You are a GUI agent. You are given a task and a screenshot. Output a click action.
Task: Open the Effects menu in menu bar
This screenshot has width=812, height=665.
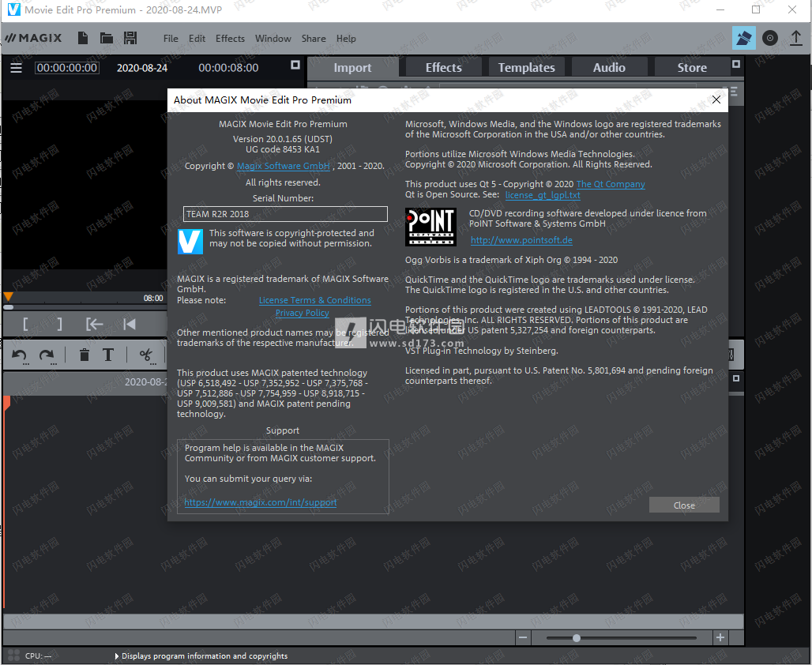pyautogui.click(x=230, y=39)
